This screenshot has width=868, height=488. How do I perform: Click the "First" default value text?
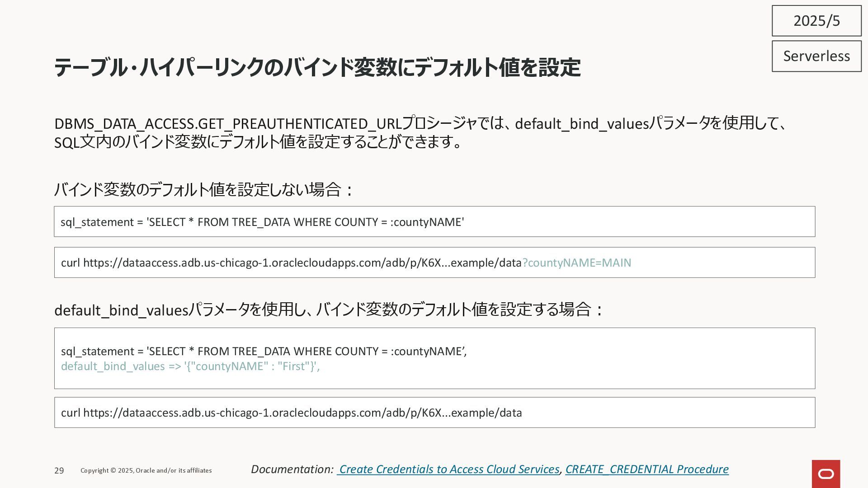(x=293, y=366)
